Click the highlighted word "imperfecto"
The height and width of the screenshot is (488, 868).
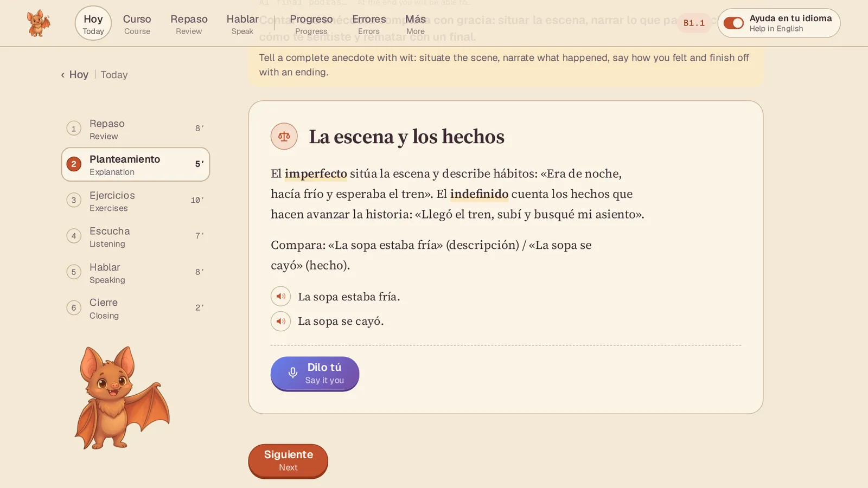[x=316, y=174]
